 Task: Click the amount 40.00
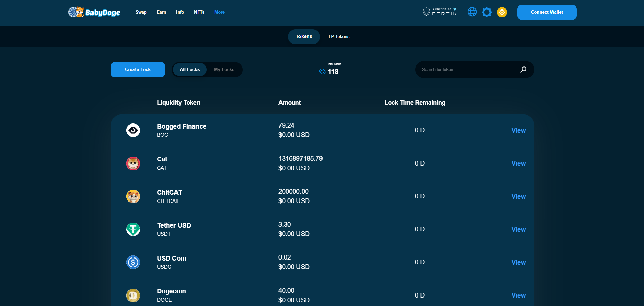tap(286, 290)
